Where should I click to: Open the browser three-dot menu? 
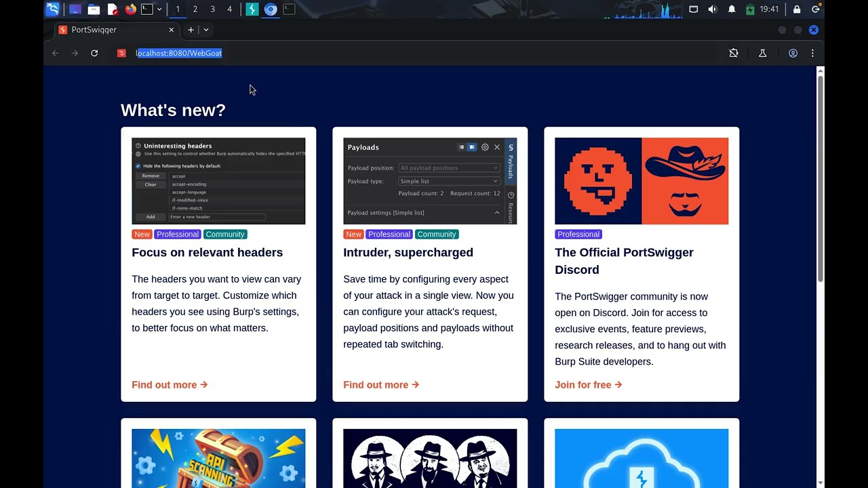tap(812, 53)
